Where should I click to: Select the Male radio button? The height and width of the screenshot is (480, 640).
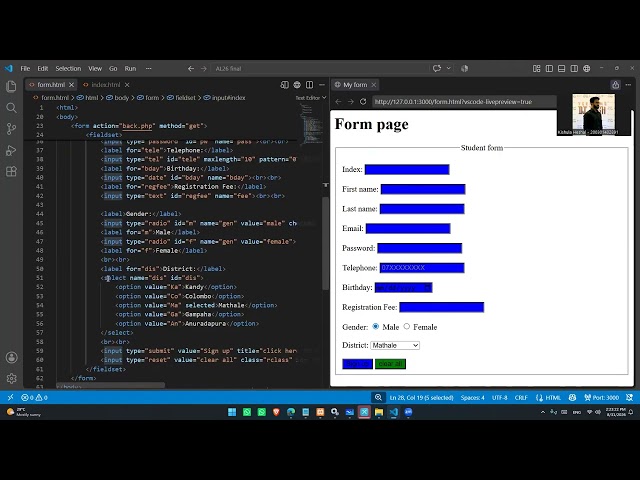tap(376, 326)
